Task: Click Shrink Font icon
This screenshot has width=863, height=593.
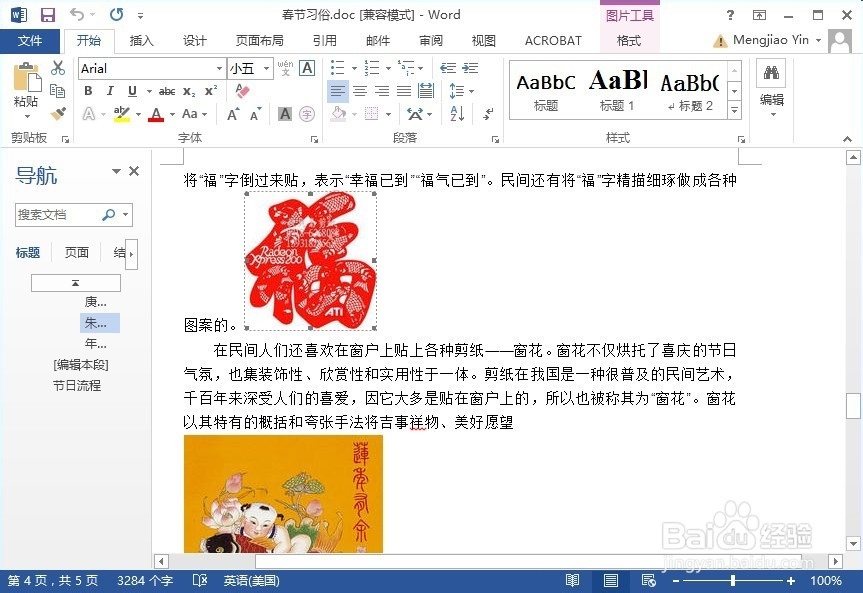Action: (x=255, y=114)
